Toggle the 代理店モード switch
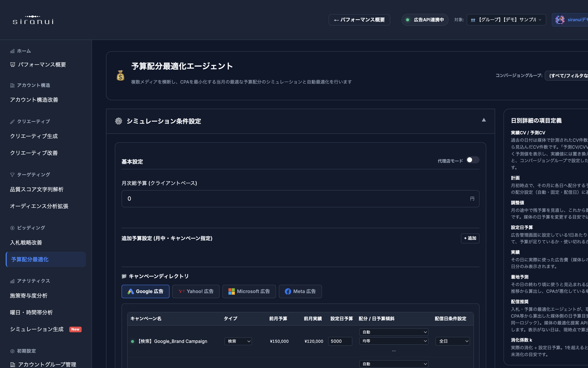Image resolution: width=588 pixels, height=368 pixels. (x=472, y=160)
